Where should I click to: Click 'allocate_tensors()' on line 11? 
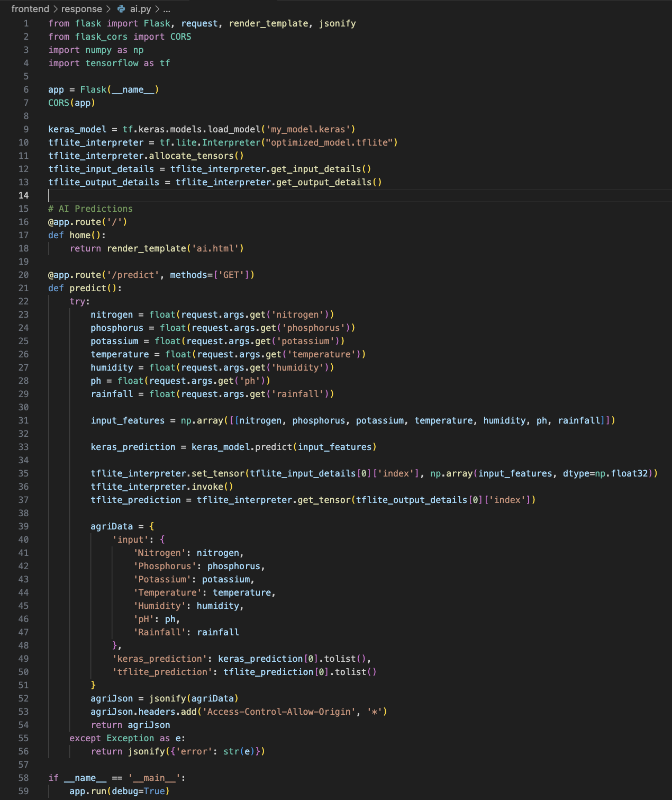point(196,156)
